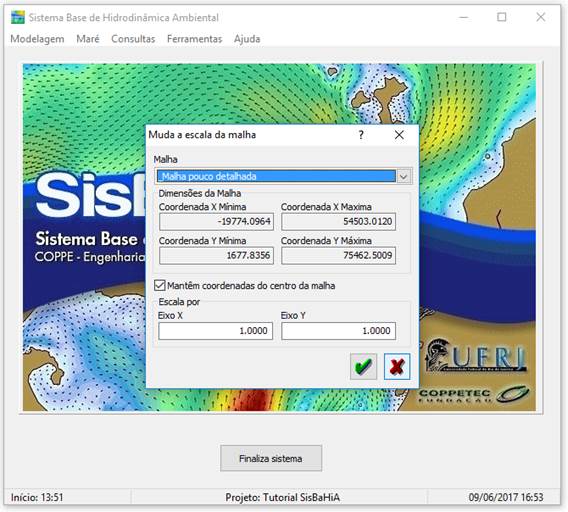
Task: Click the Eixo X scale input field
Action: coord(216,331)
